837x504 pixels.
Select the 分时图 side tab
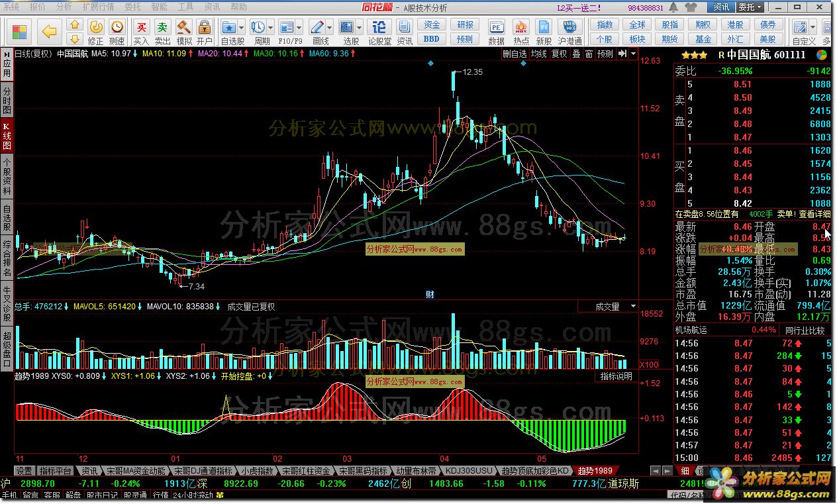click(7, 100)
